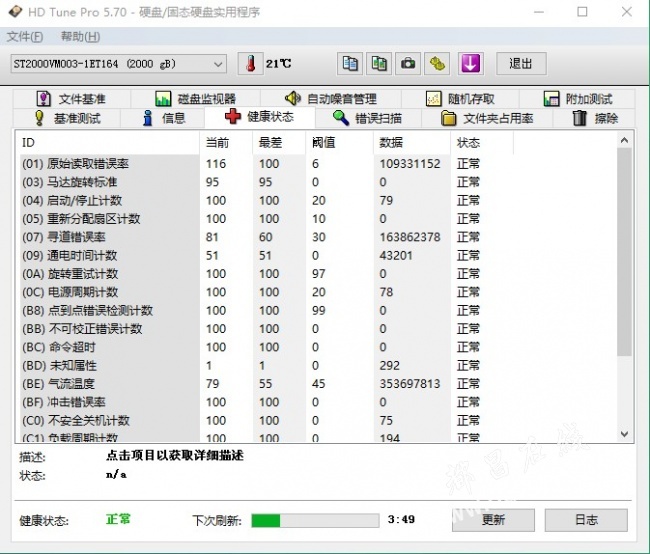
Task: Select the (0A) 旋转重试计数 row
Action: click(265, 274)
